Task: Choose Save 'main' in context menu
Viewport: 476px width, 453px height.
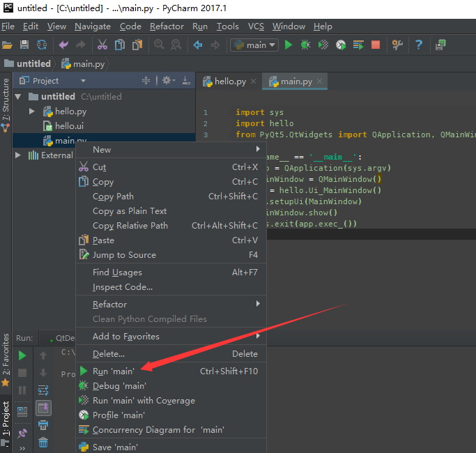Action: [x=171, y=447]
